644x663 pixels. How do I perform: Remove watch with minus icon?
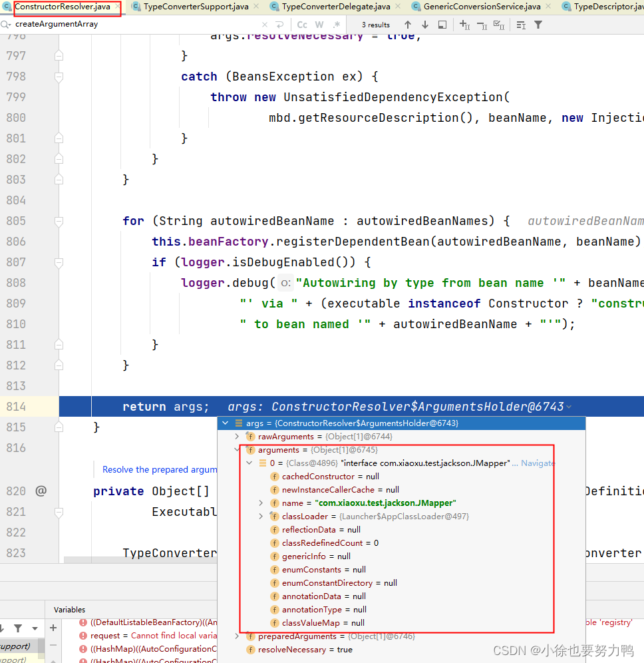point(53,645)
